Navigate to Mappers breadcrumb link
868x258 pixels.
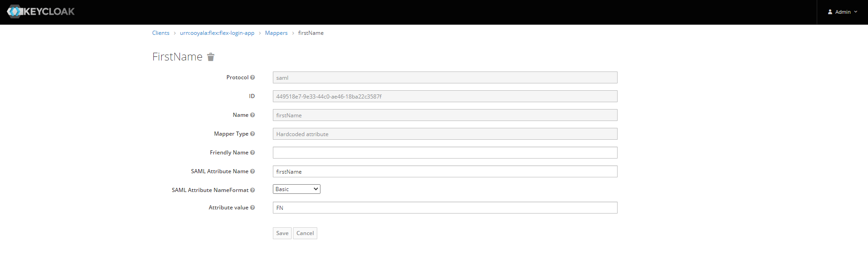click(276, 33)
